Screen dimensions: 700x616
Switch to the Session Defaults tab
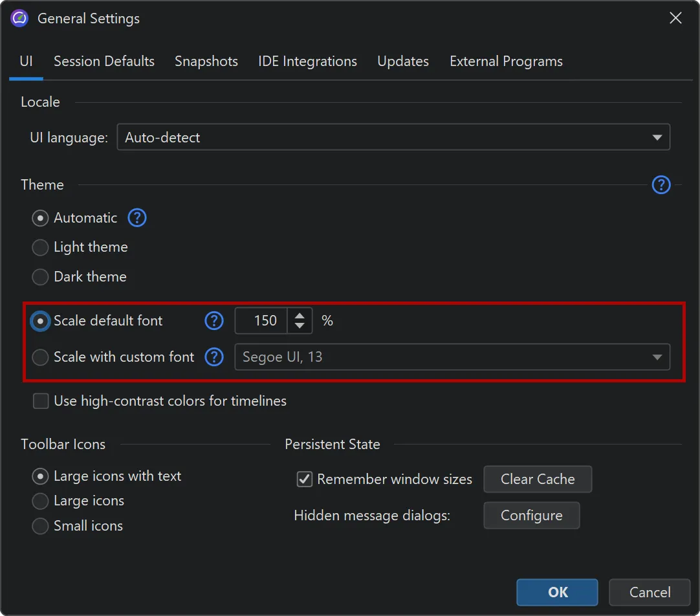tap(104, 61)
